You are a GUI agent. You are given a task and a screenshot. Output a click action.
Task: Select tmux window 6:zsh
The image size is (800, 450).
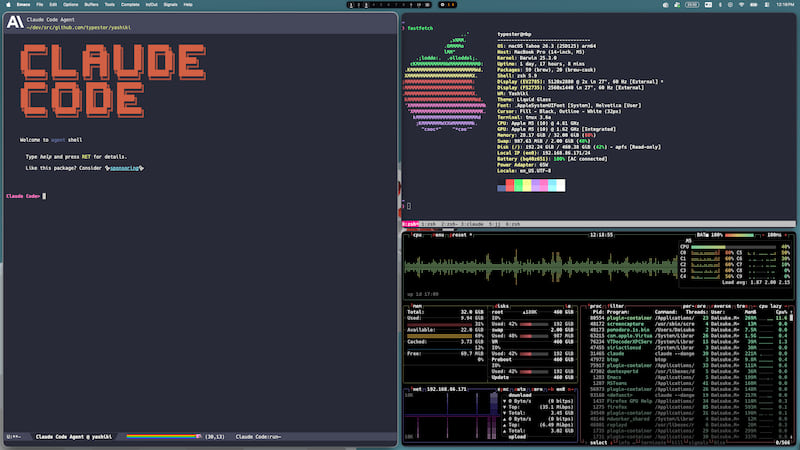[x=513, y=224]
